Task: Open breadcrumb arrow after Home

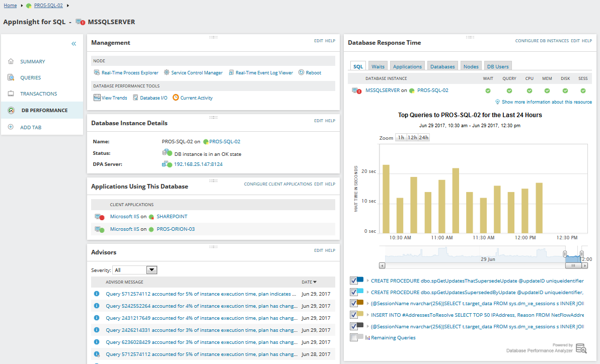Action: point(22,6)
